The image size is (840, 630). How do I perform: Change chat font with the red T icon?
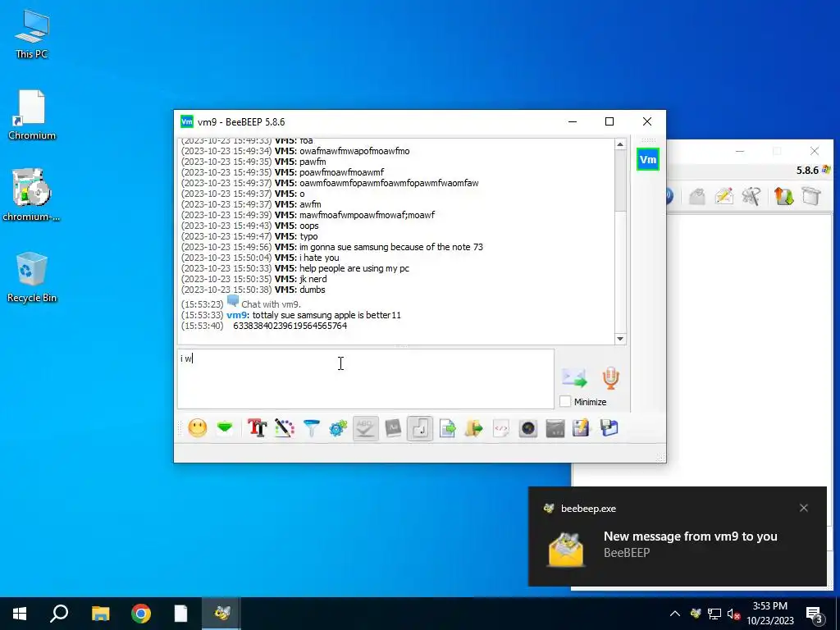point(257,428)
